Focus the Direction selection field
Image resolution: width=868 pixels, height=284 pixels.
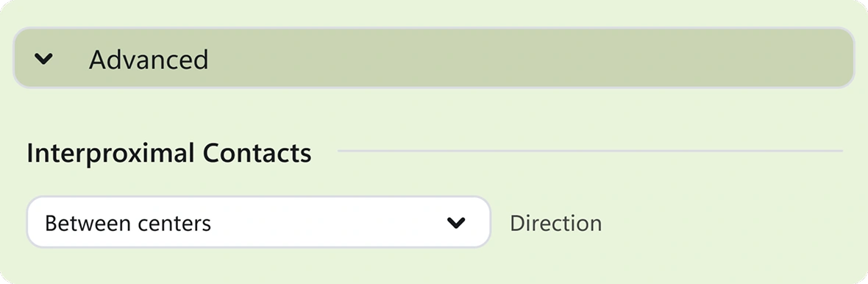tap(258, 222)
